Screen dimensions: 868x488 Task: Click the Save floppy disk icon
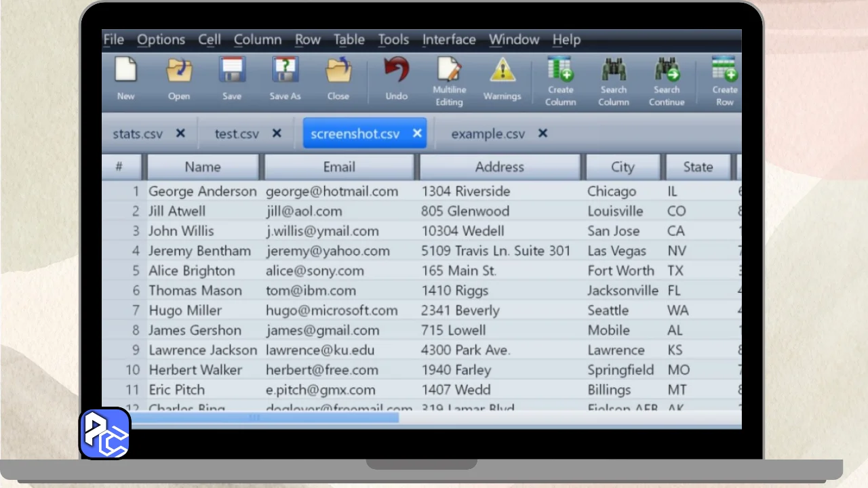click(232, 70)
